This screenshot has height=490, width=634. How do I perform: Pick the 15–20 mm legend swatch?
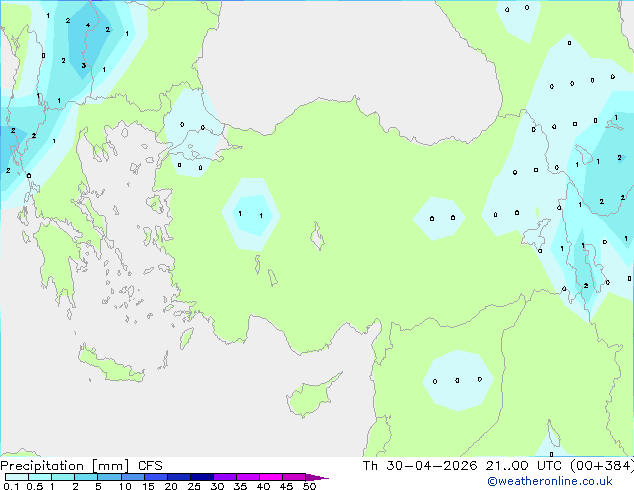pos(156,477)
